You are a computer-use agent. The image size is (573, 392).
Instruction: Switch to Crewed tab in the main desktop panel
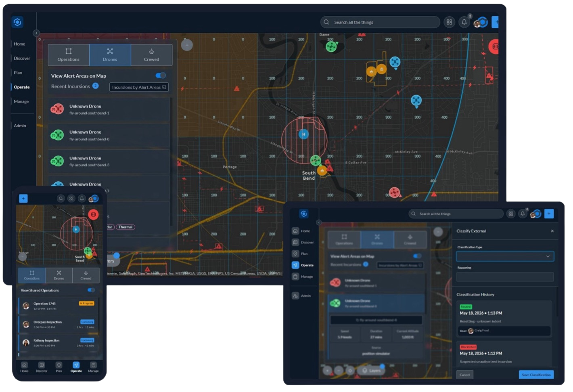[151, 55]
